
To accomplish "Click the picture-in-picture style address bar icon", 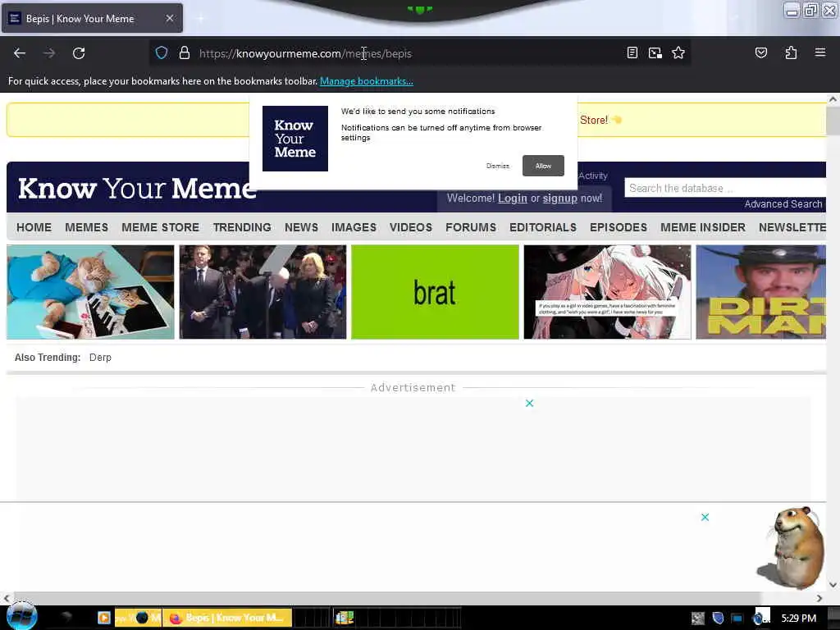I will 655,52.
